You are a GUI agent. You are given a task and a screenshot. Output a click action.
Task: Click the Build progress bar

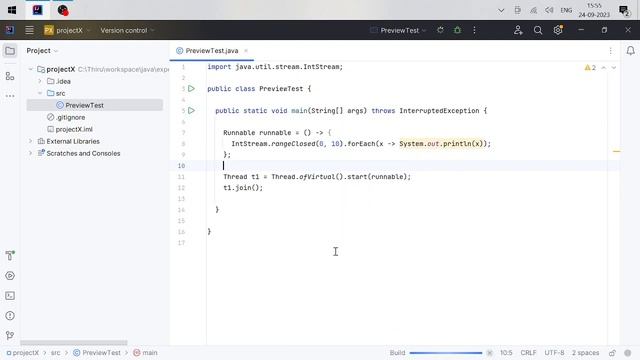point(446,353)
